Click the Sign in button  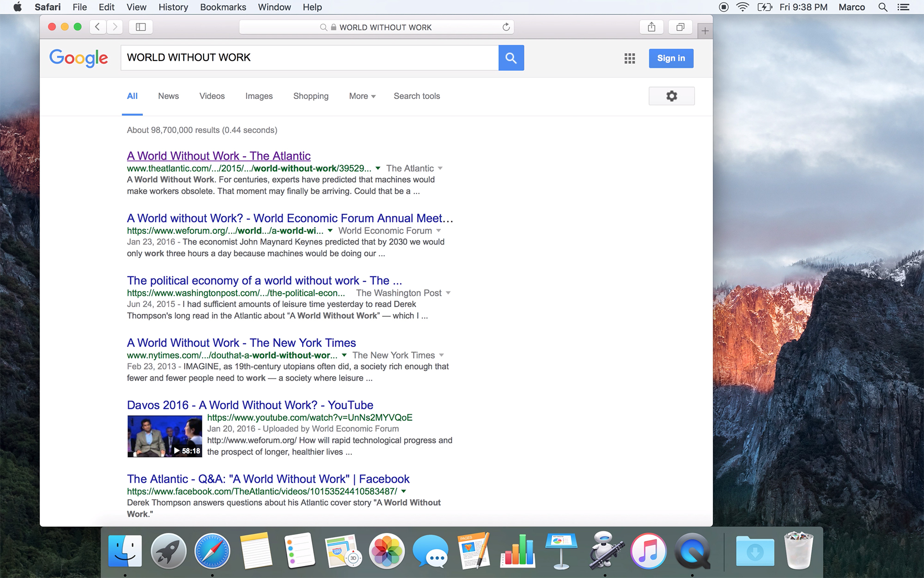click(x=671, y=58)
